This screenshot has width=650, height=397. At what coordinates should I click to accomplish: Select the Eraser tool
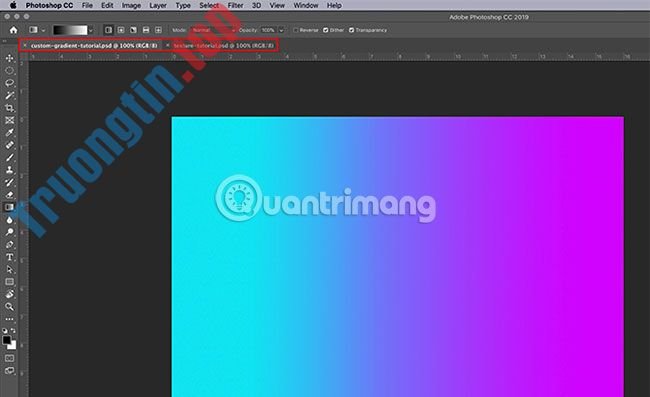tap(10, 195)
